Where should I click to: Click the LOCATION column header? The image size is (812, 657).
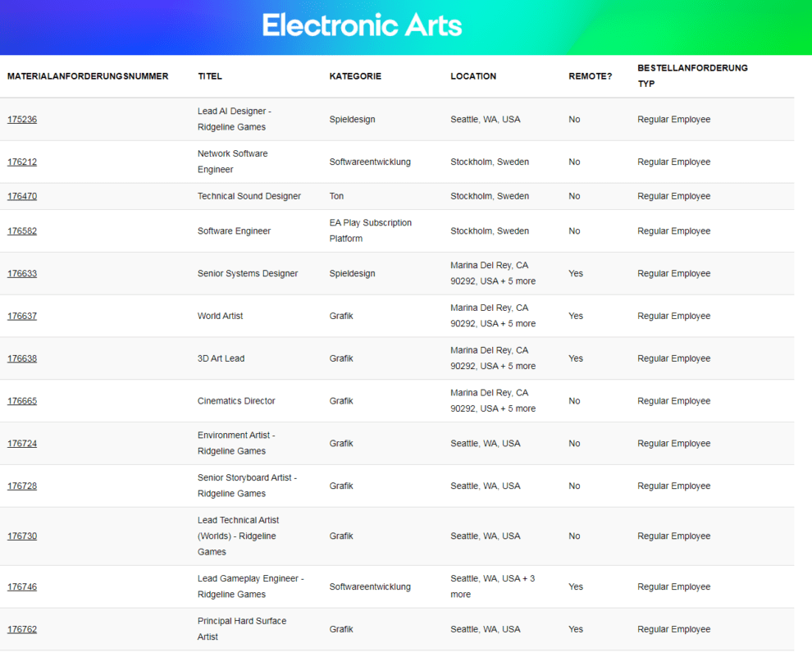tap(473, 76)
